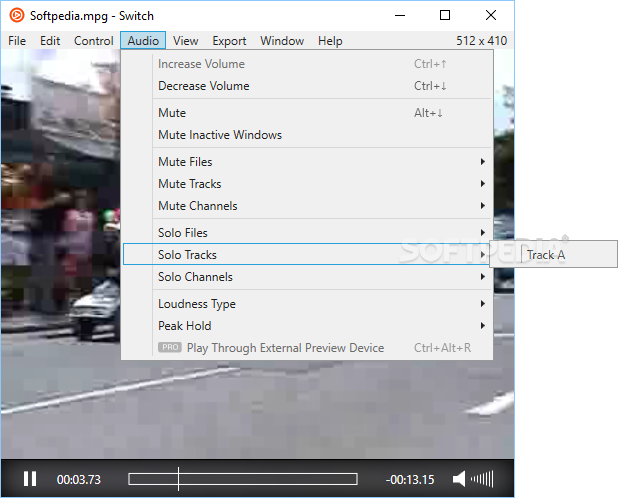Screen dimensions: 618x498
Task: Expand the Loudness Type submenu
Action: (307, 303)
